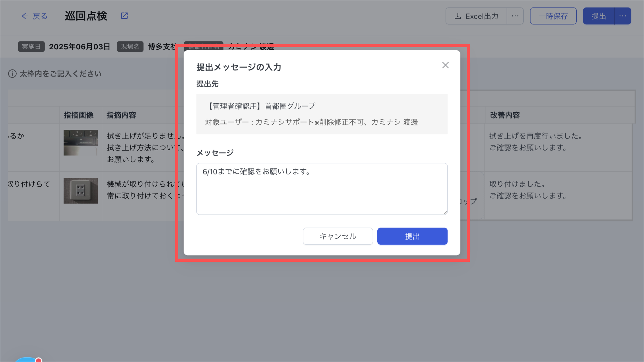Screen dimensions: 644x362
Task: Click the blue 提出 button in dialog
Action: 412,236
